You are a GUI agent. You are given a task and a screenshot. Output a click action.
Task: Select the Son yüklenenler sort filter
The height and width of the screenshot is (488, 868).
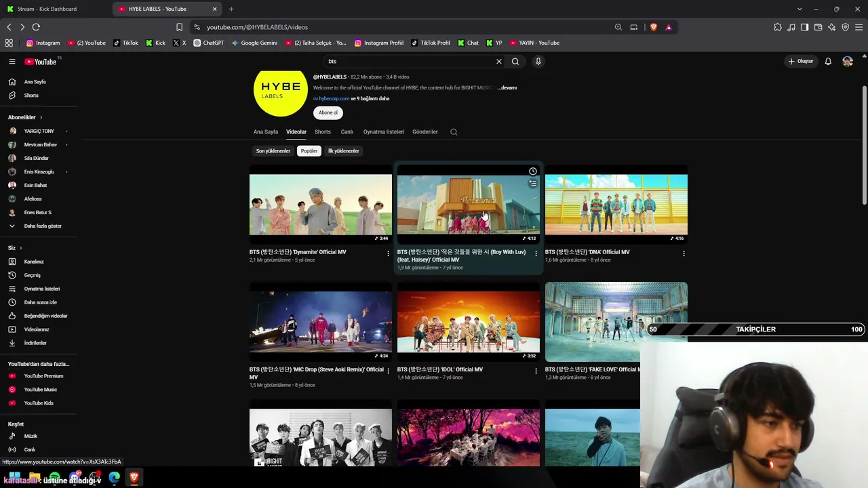tap(273, 151)
